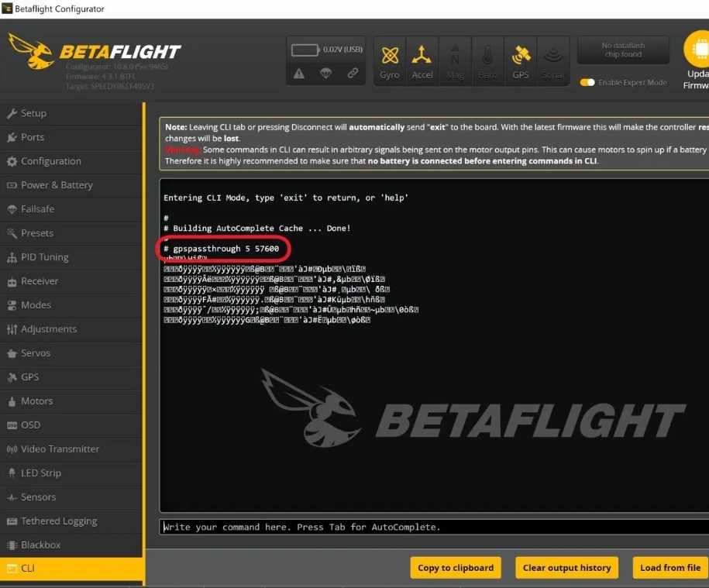Open the Setup tab

71,113
